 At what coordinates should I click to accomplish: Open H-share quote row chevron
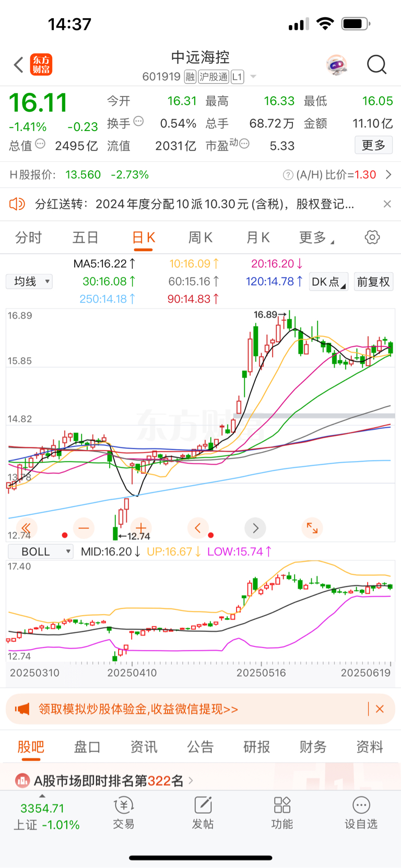click(x=388, y=174)
